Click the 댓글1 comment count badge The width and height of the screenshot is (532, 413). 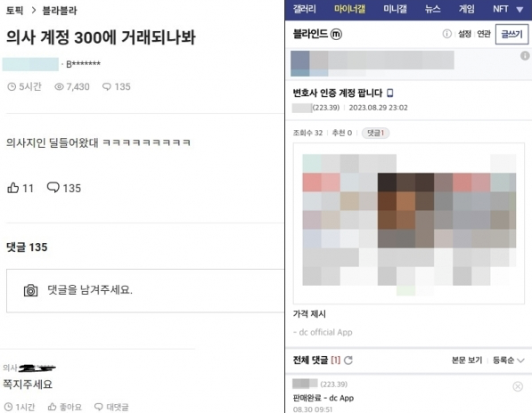375,133
